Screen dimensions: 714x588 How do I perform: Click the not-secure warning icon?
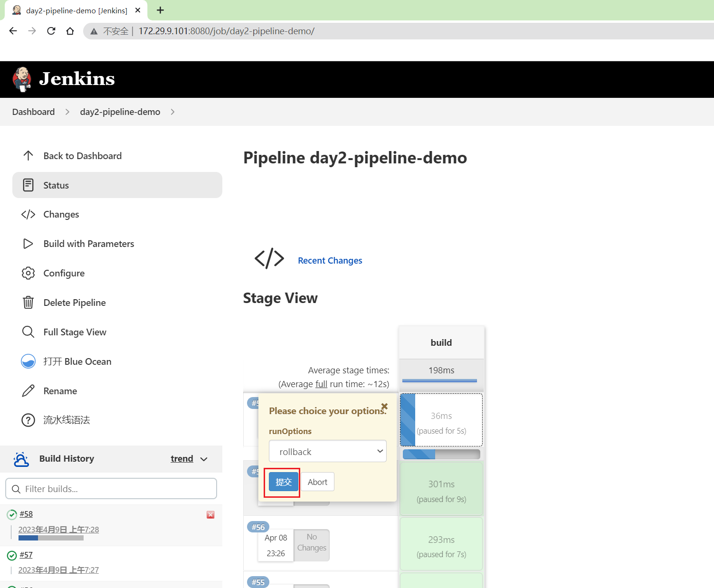(x=94, y=31)
